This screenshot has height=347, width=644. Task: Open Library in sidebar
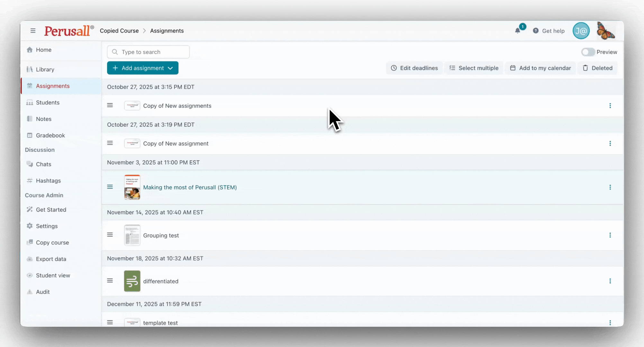pyautogui.click(x=45, y=69)
